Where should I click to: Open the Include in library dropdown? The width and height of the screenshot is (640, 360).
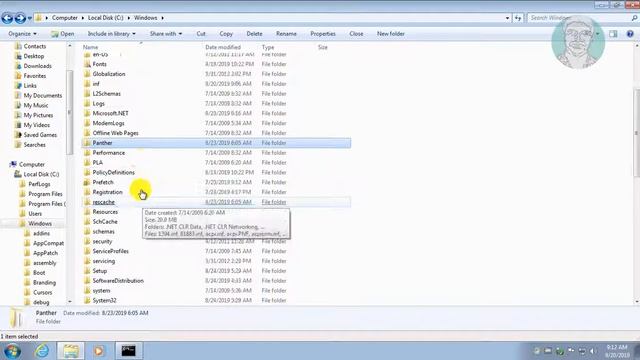coord(111,34)
